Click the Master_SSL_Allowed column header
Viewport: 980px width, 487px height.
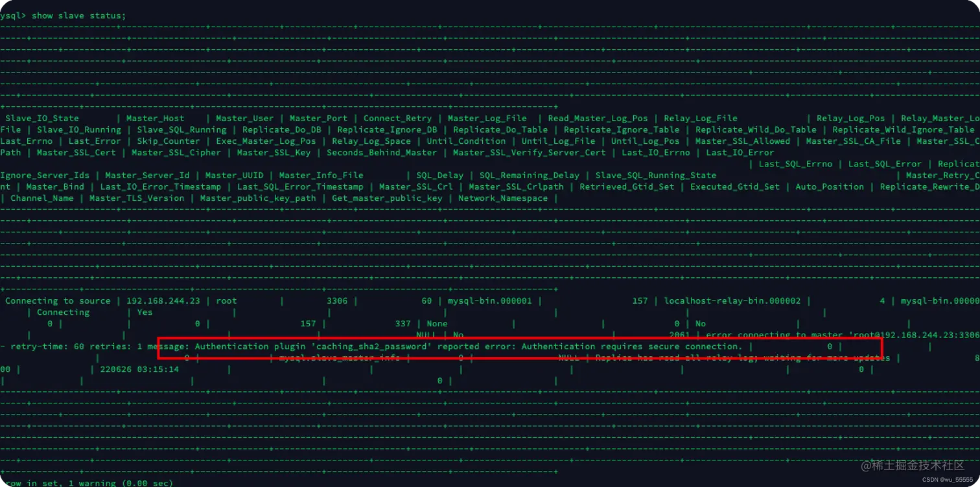[x=743, y=141]
